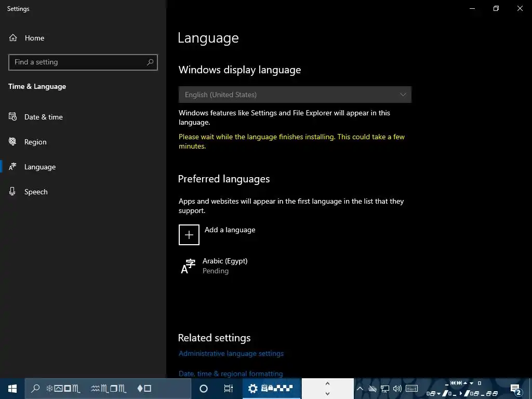Screen dimensions: 532x399
Task: Restore down the Settings window
Action: tap(496, 8)
